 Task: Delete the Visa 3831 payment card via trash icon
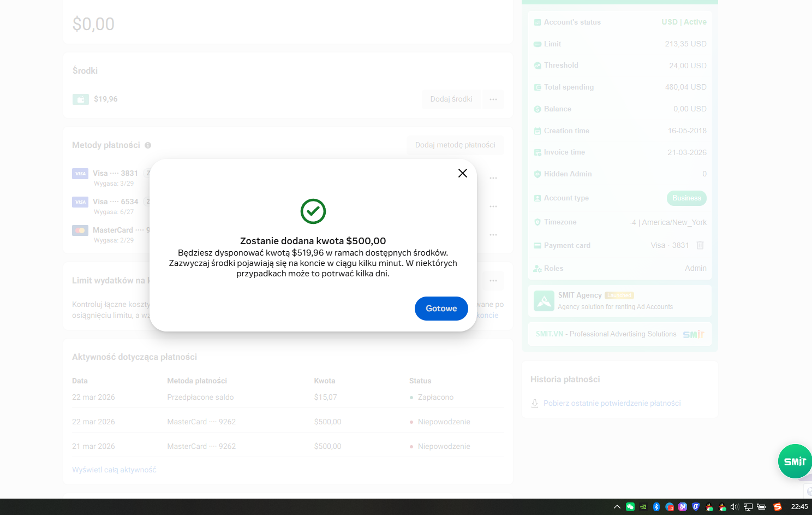[700, 246]
